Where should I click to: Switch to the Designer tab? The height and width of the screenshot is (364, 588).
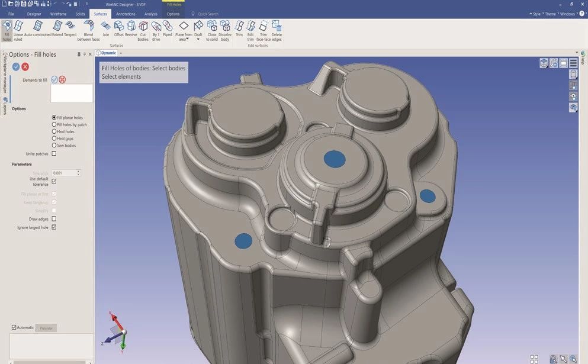click(x=34, y=14)
